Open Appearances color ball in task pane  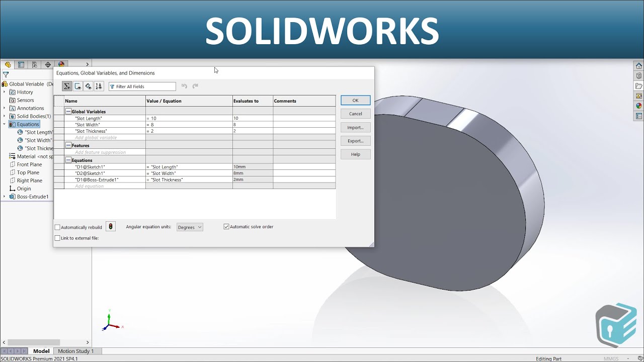639,106
